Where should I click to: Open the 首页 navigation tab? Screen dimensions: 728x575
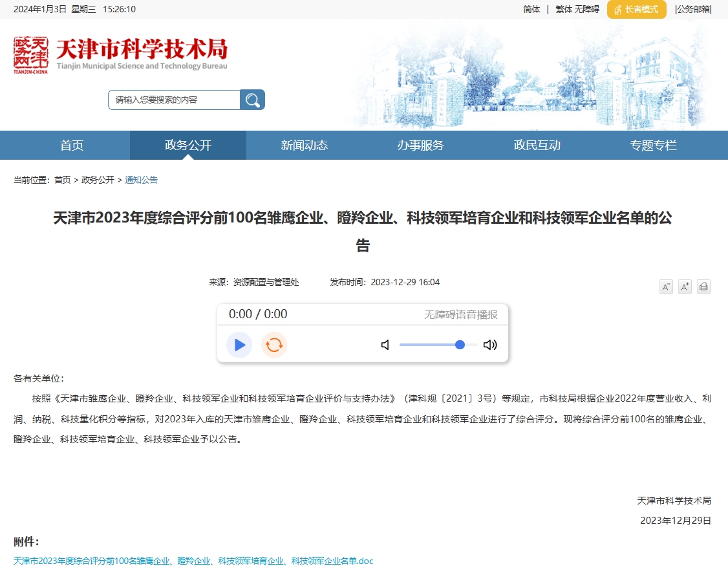click(x=72, y=146)
